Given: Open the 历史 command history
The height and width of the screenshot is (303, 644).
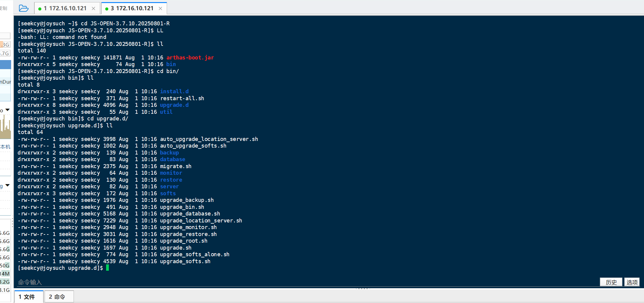Looking at the screenshot, I should pyautogui.click(x=611, y=282).
